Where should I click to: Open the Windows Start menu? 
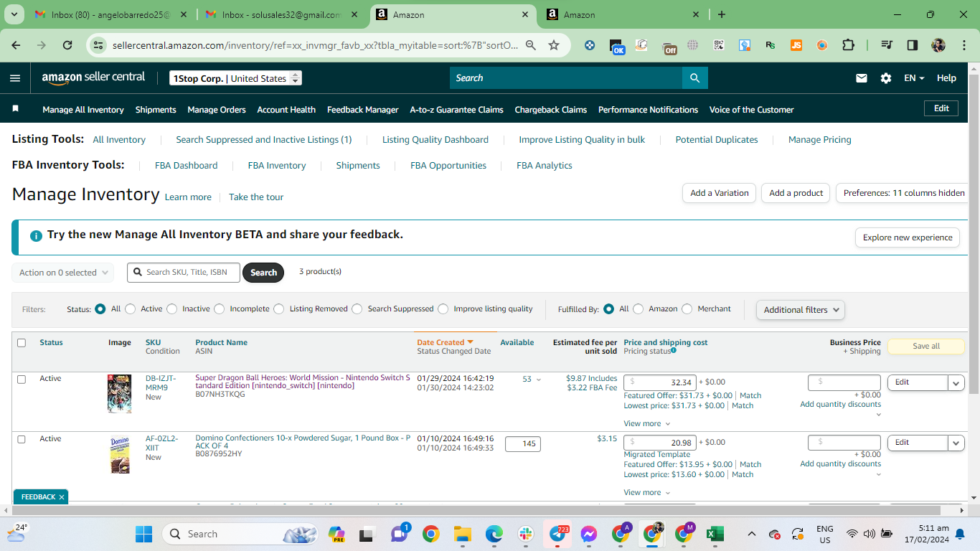pyautogui.click(x=144, y=534)
